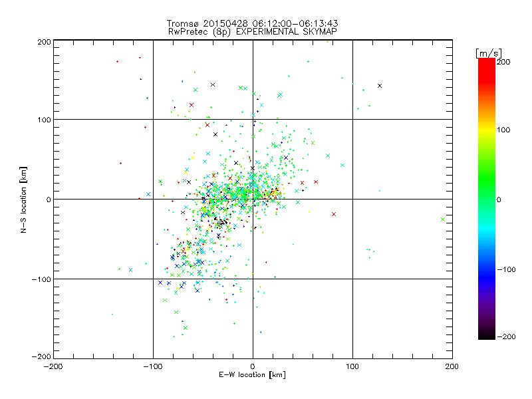The image size is (532, 399).
Task: Click the colorbar tick label '-200'
Action: pos(506,336)
